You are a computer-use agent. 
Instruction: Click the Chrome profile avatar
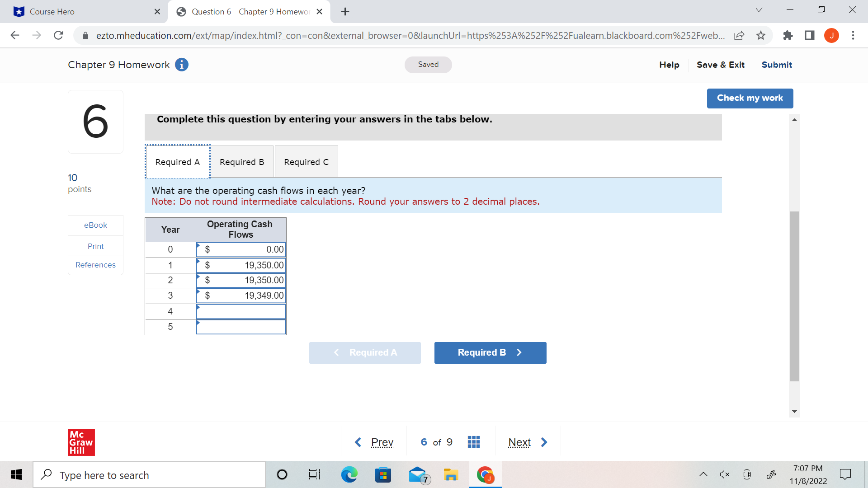pyautogui.click(x=832, y=35)
